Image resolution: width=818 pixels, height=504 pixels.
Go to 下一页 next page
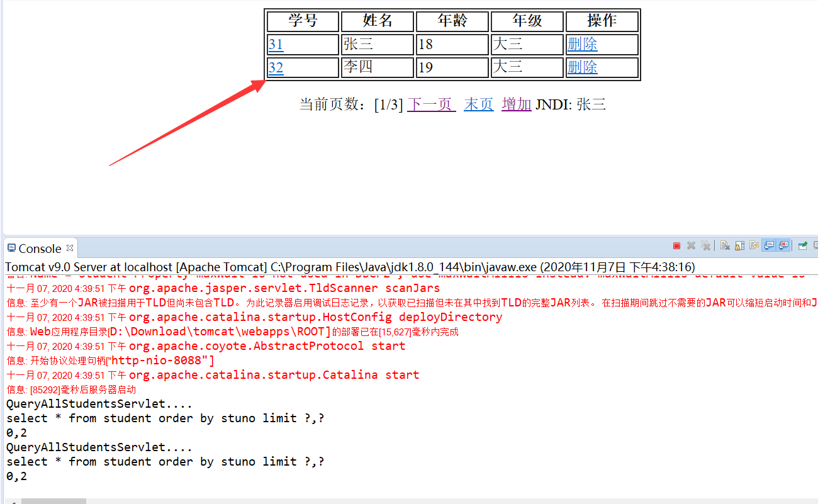(x=430, y=104)
